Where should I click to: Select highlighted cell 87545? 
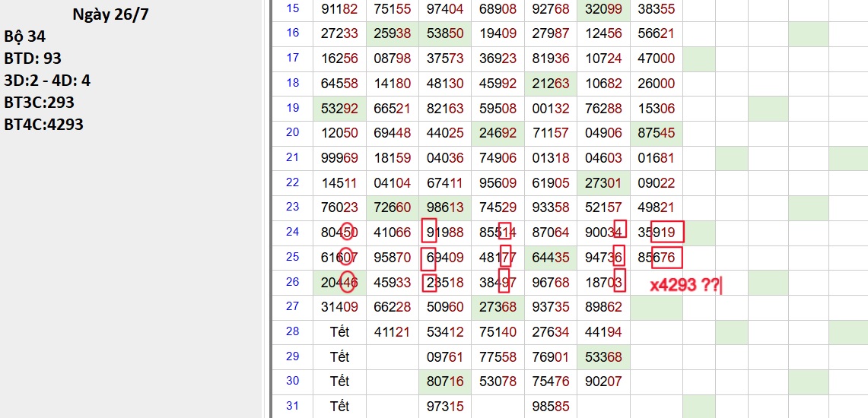pos(657,133)
